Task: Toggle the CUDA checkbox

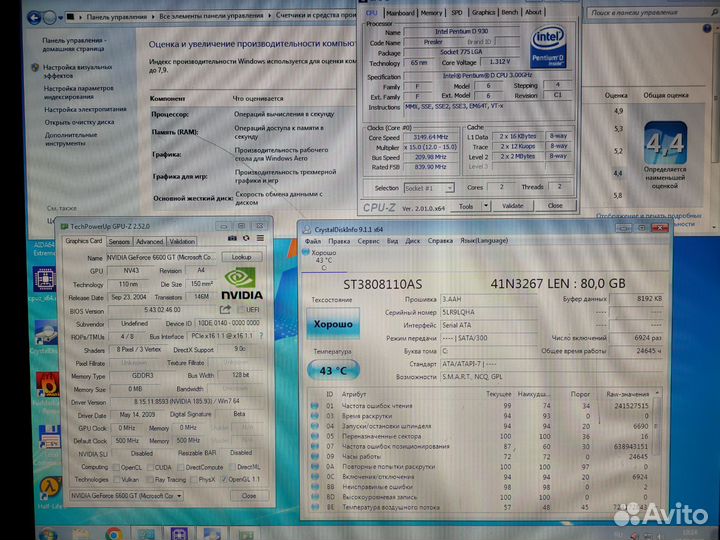Action: [x=150, y=467]
